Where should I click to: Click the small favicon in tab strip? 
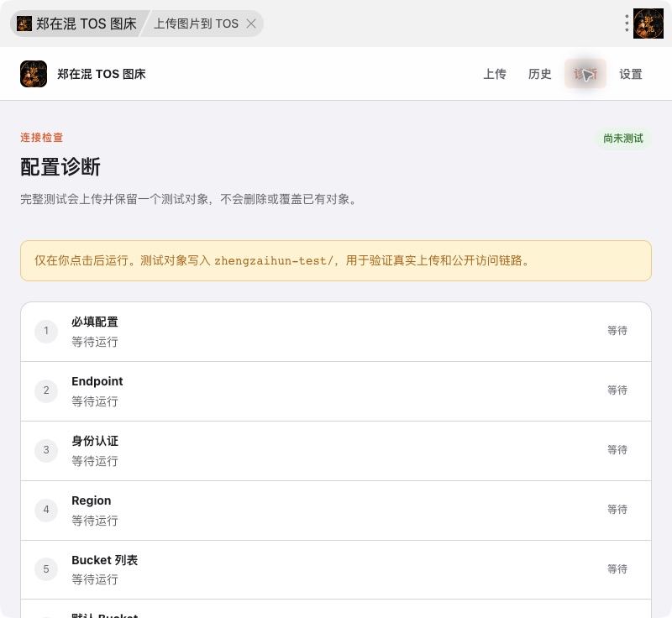point(24,24)
